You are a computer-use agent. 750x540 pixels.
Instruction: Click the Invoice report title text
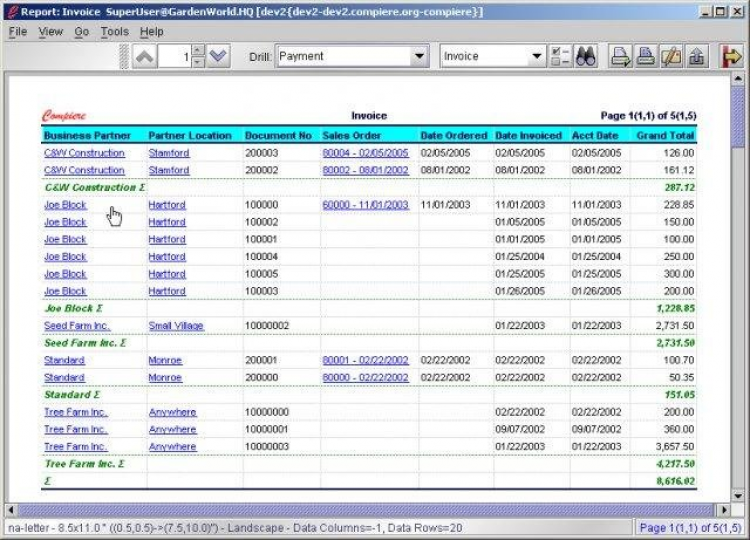click(x=369, y=116)
